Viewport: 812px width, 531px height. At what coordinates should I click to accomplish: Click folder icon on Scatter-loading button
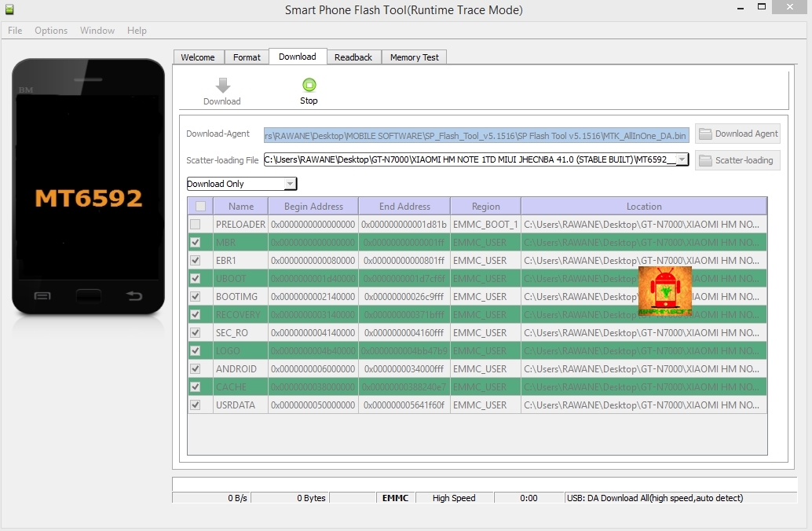[x=704, y=160]
